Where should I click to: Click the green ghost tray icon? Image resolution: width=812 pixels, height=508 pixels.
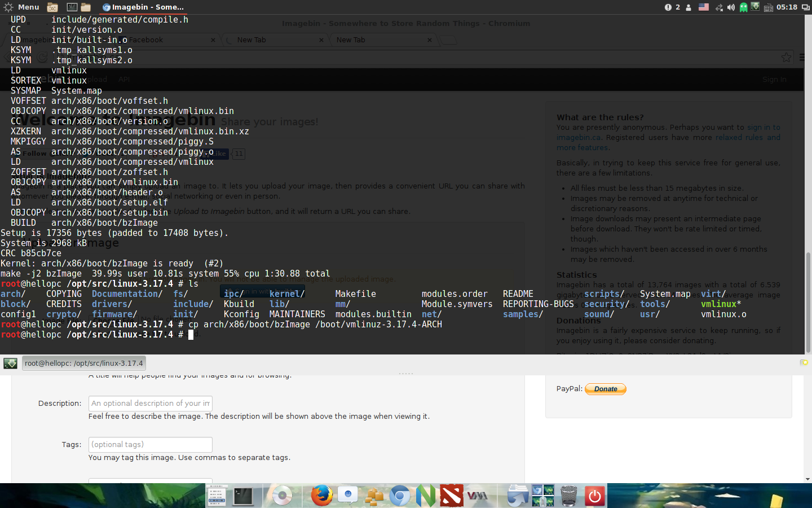point(743,7)
